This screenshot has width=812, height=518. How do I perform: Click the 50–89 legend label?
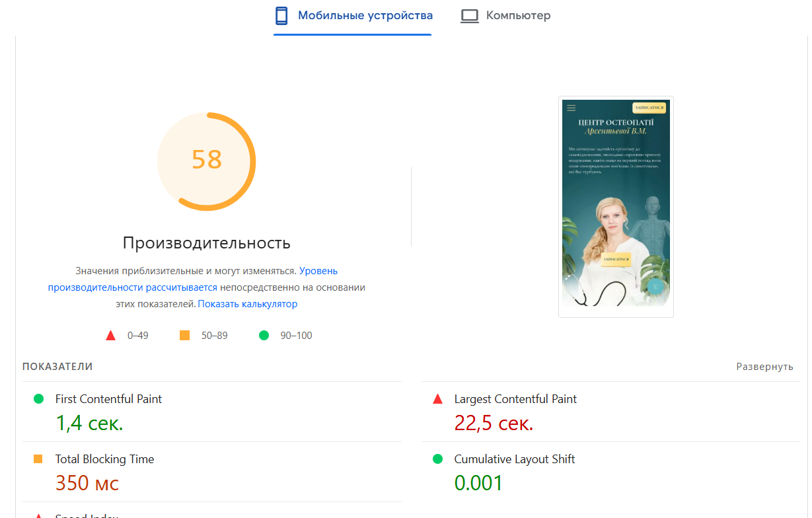point(215,336)
